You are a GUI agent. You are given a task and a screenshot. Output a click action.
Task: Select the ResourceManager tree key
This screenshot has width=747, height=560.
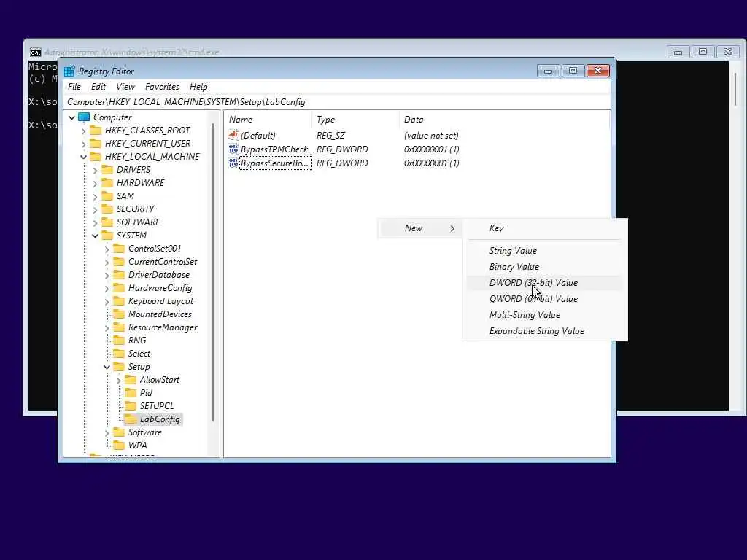pyautogui.click(x=163, y=327)
